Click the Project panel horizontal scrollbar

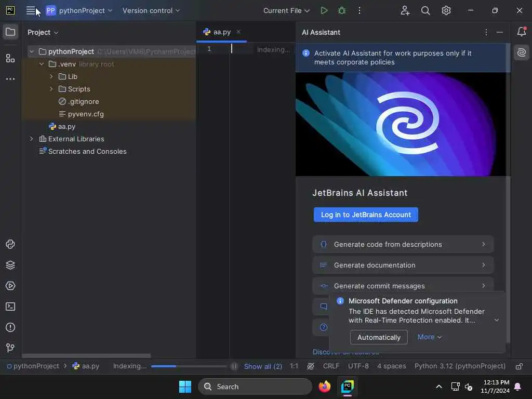click(86, 355)
